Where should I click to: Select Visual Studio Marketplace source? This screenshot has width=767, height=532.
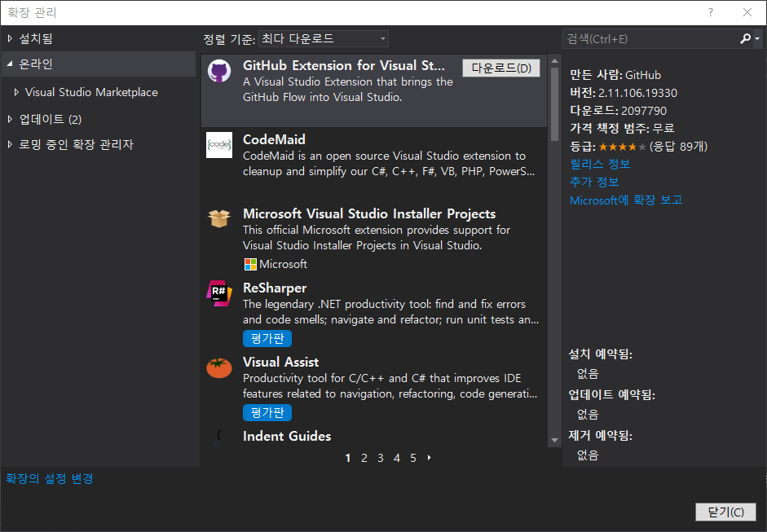pos(91,92)
